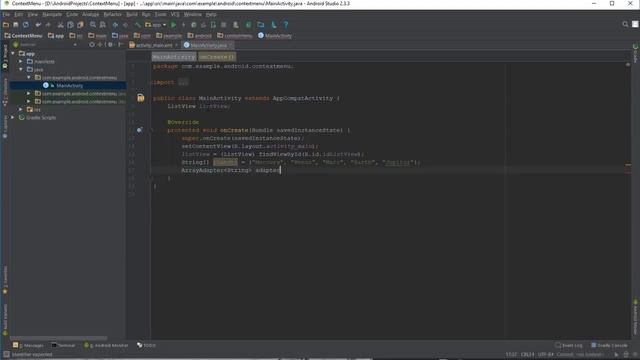Screen dimensions: 640x360
Task: Select MainActivity in the project tree
Action: point(69,86)
